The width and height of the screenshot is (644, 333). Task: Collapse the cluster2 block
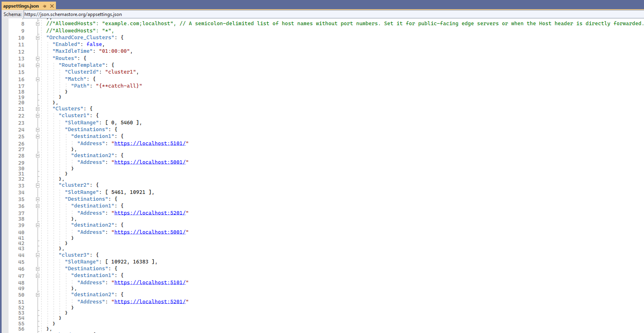[38, 185]
